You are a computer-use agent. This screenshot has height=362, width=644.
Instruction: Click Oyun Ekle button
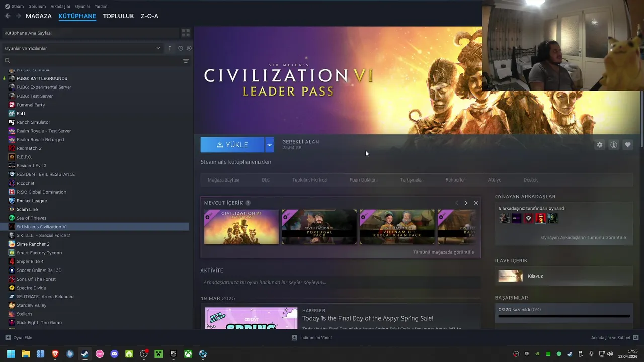[19, 337]
